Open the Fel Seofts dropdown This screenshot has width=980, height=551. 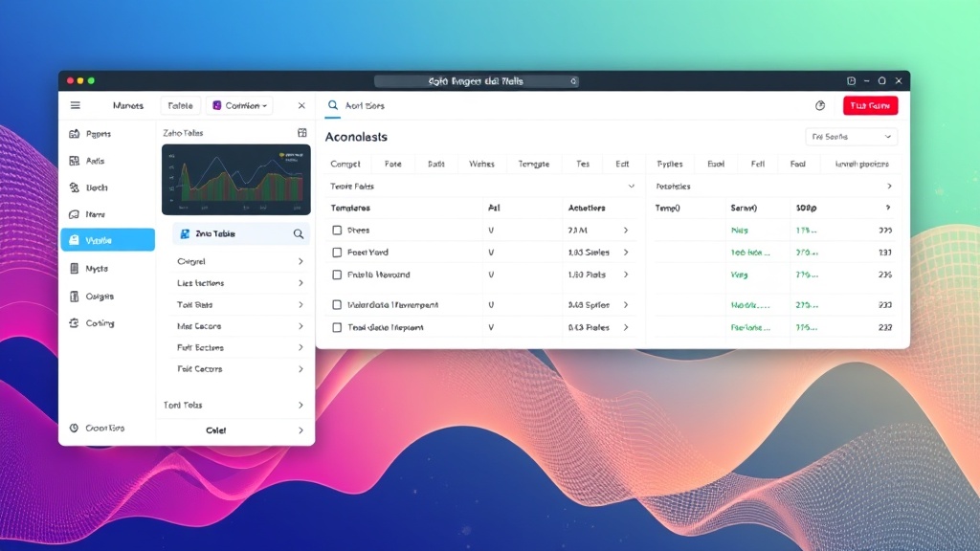(851, 137)
